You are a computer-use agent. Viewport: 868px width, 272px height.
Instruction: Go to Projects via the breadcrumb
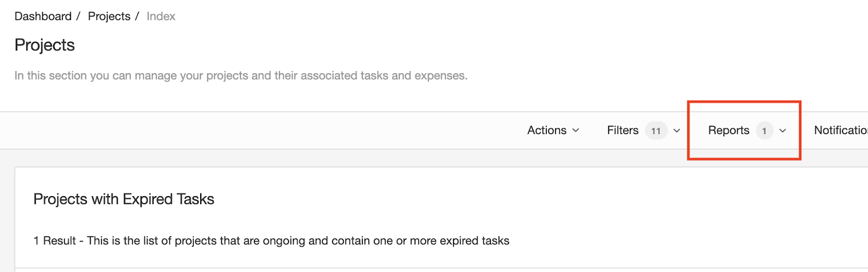click(x=109, y=16)
